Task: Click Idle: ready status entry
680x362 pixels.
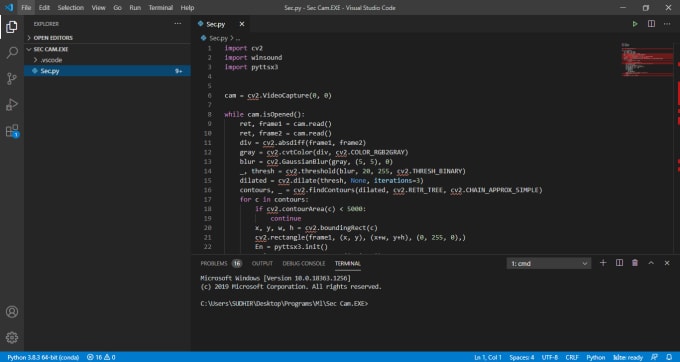Action: tap(628, 357)
